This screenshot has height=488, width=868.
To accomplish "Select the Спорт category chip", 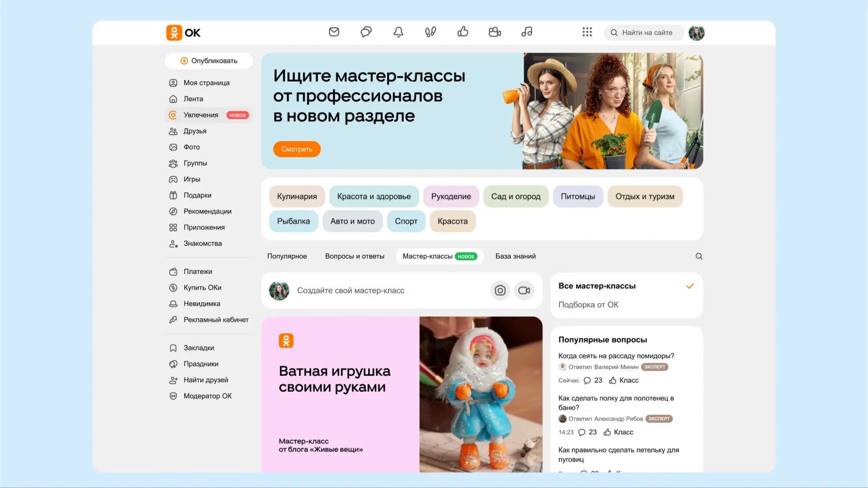I will 406,221.
